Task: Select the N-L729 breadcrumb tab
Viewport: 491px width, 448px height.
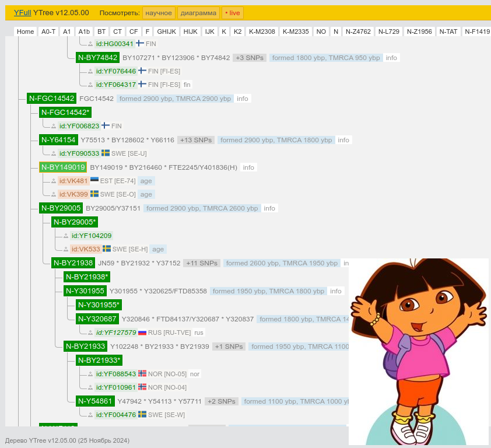Action: (x=388, y=32)
